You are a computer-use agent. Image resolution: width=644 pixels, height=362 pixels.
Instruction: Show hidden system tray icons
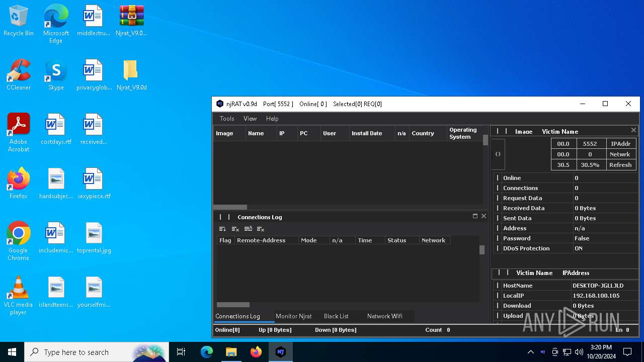coord(530,352)
